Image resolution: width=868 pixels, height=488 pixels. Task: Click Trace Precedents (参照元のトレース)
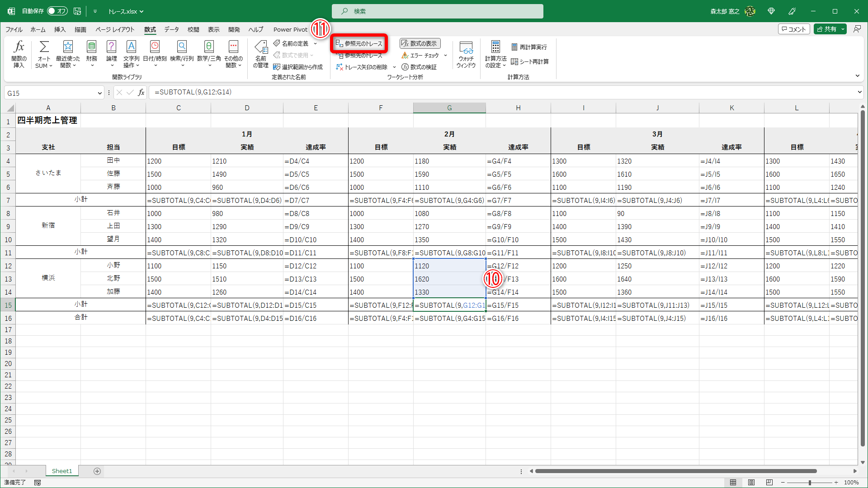359,43
